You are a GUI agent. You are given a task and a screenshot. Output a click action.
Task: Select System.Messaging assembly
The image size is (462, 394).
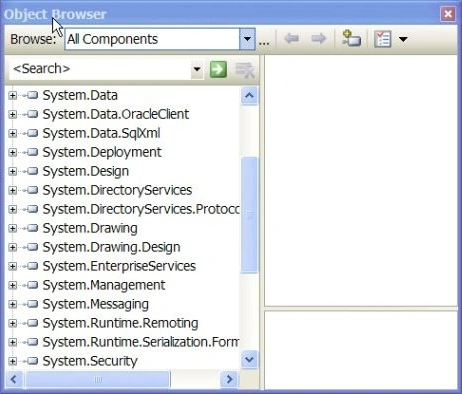click(x=96, y=305)
